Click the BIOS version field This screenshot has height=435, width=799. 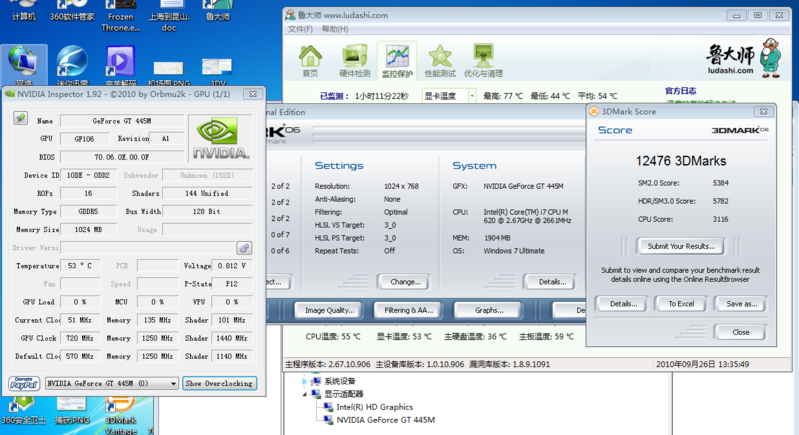tap(122, 157)
